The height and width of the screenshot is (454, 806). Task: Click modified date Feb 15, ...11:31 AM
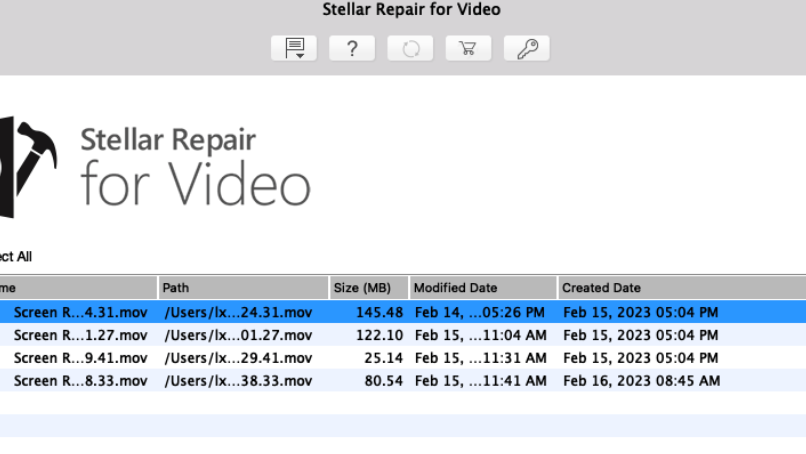[481, 358]
